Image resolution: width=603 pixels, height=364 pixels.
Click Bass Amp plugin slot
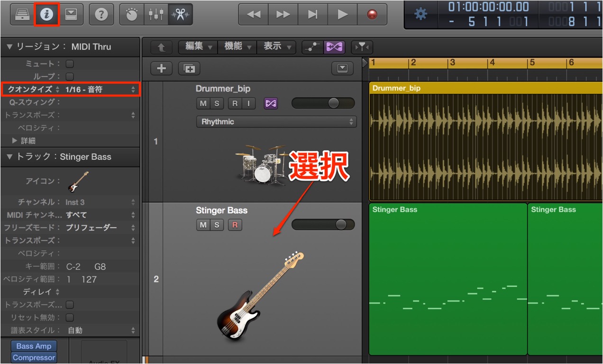pos(34,346)
